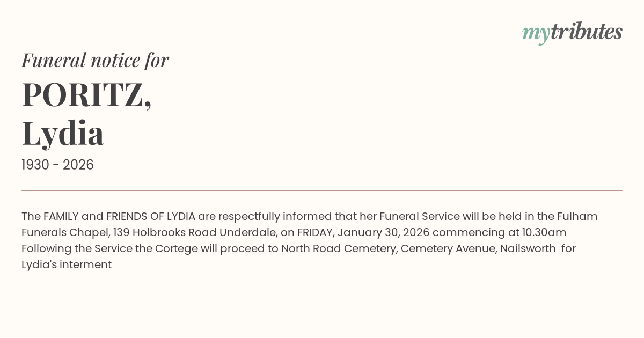Click the horizontal divider line
The width and height of the screenshot is (644, 338).
tap(322, 190)
